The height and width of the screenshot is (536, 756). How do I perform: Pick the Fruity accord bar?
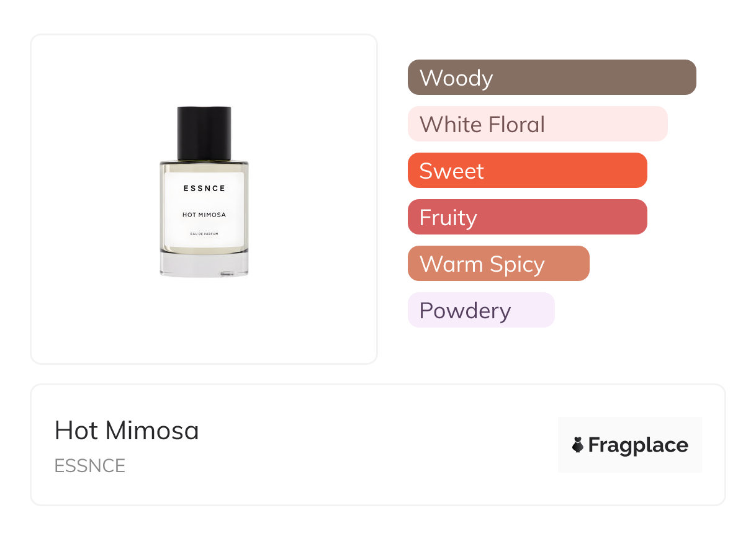527,217
